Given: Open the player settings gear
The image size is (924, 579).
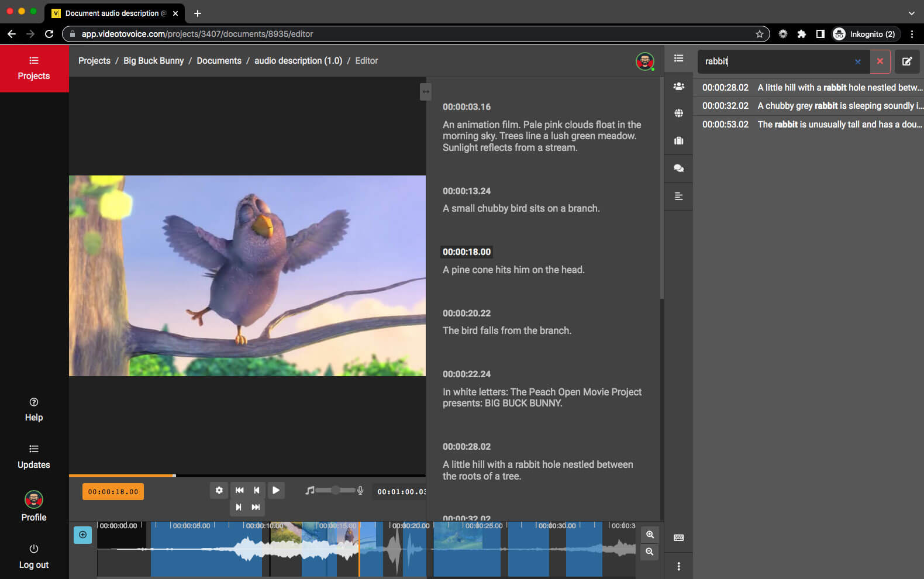Looking at the screenshot, I should [x=219, y=490].
